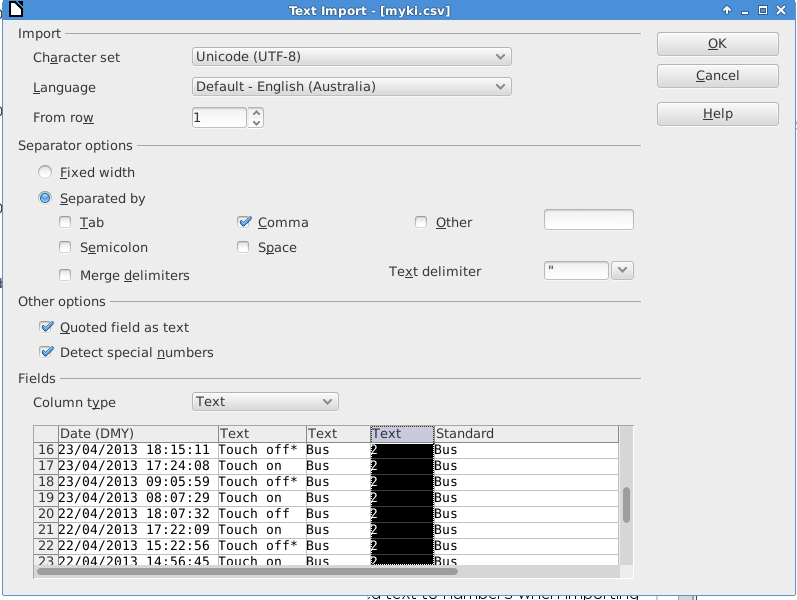Image resolution: width=797 pixels, height=600 pixels.
Task: Open the Column type dropdown
Action: pyautogui.click(x=265, y=401)
